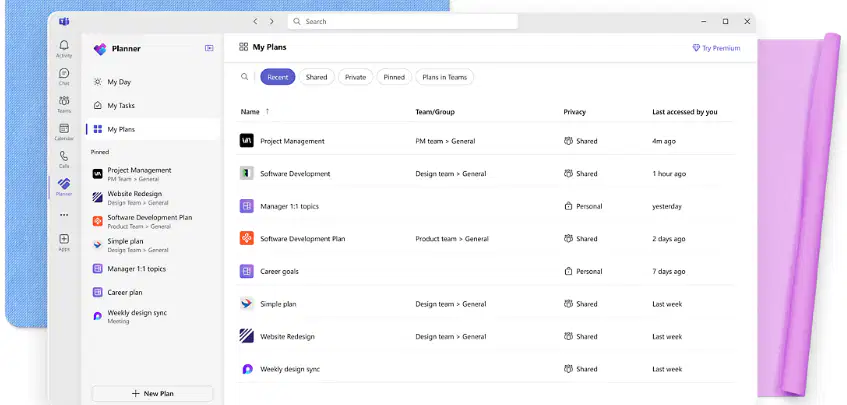
Task: Click the 2 days ago timestamp
Action: pos(669,239)
